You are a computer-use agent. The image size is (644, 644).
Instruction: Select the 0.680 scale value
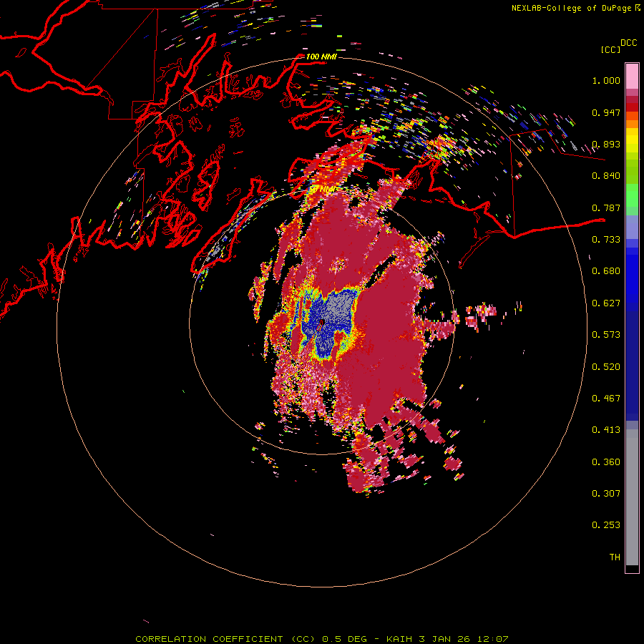(606, 271)
